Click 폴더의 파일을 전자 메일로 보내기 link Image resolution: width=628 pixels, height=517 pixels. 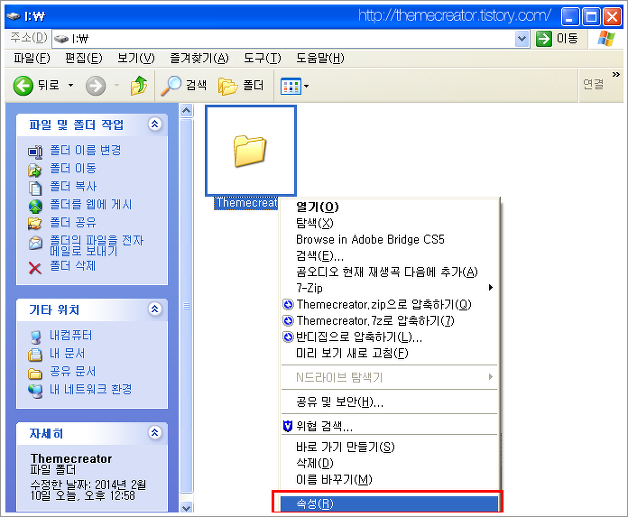(x=96, y=245)
